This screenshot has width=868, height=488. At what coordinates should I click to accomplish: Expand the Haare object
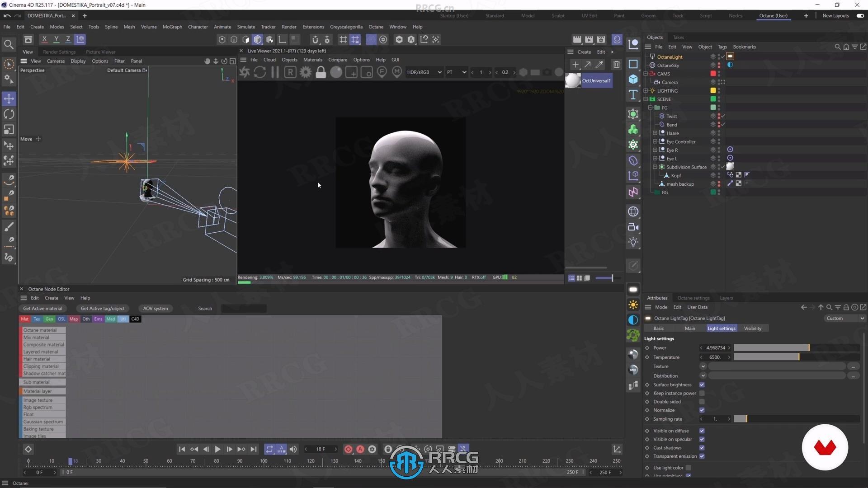coord(655,133)
